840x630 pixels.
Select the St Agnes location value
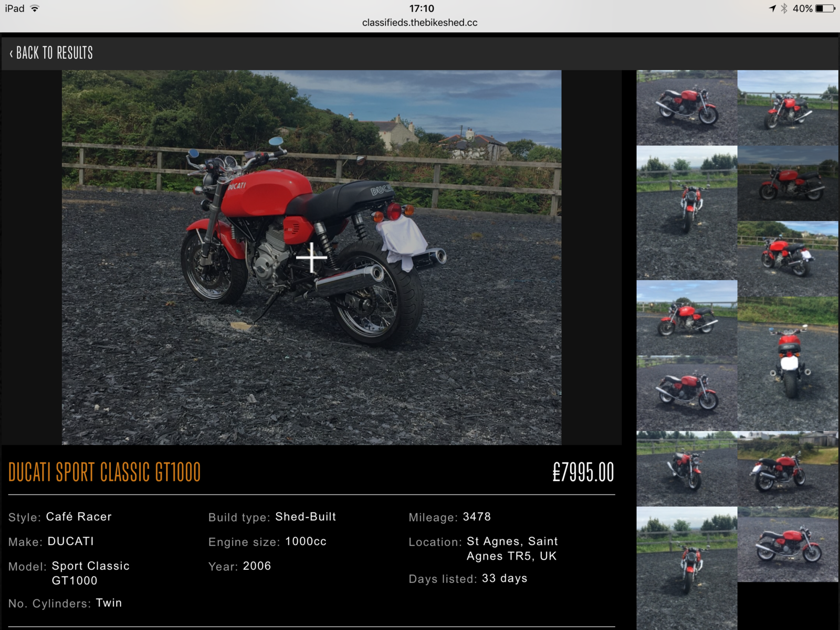tap(512, 549)
